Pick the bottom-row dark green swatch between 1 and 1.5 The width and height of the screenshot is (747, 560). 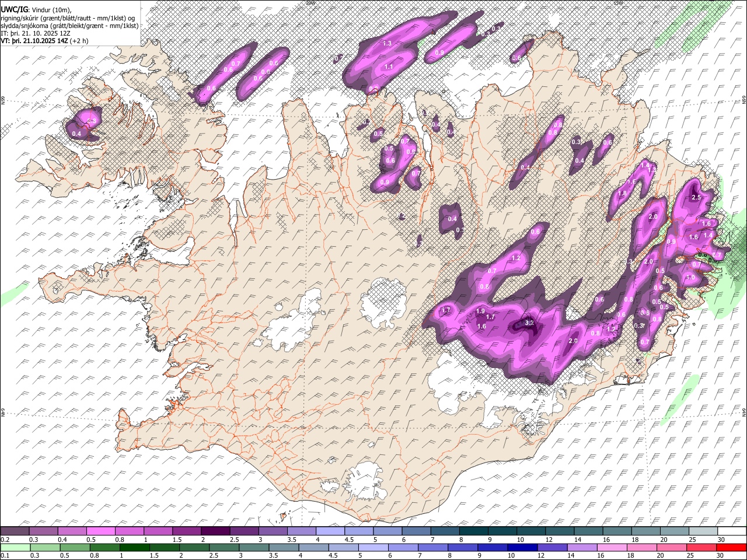[135, 547]
